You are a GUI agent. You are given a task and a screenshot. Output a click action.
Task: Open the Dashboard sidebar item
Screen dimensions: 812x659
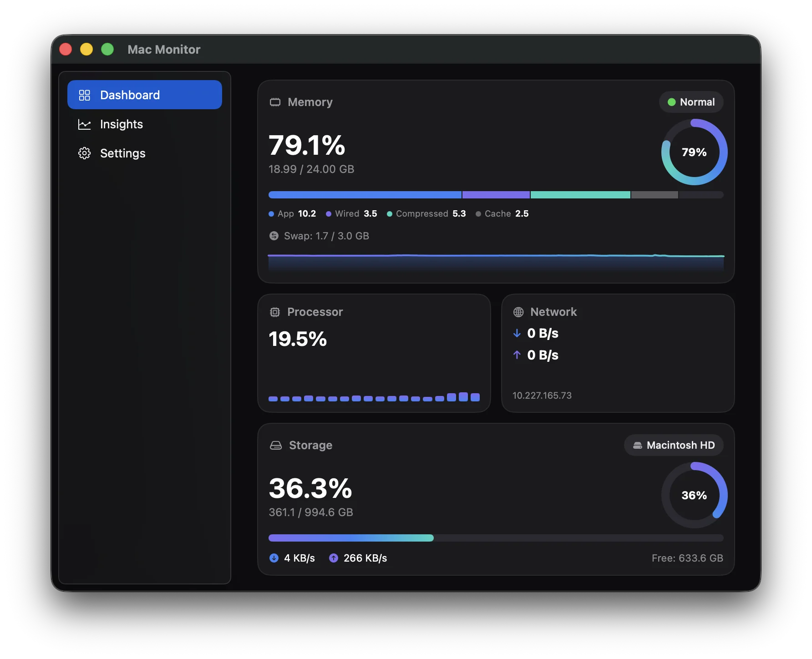pyautogui.click(x=145, y=95)
